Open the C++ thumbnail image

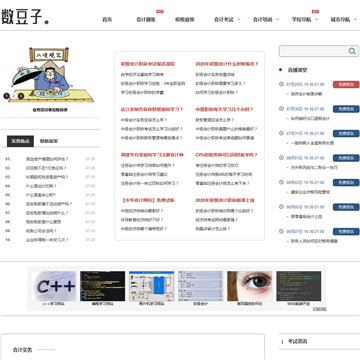54,286
